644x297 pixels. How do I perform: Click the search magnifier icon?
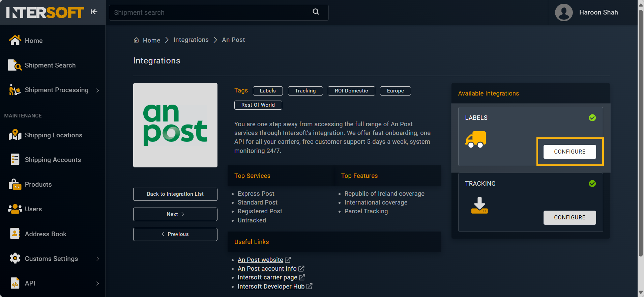click(x=316, y=12)
